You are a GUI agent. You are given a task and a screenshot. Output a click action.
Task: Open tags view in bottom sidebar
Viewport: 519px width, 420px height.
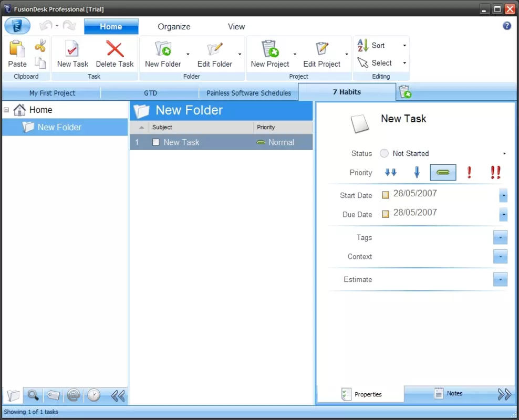tap(53, 395)
